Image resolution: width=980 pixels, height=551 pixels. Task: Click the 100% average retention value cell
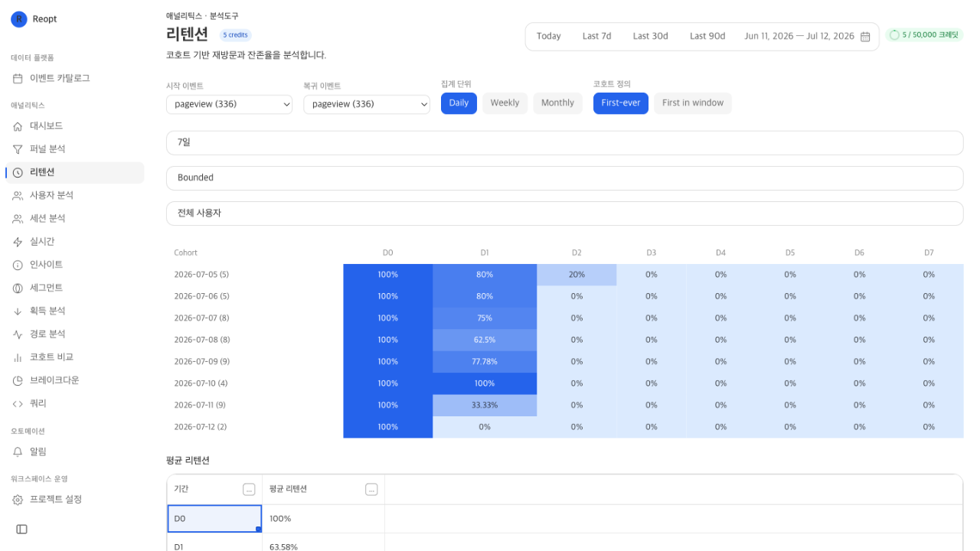(x=323, y=519)
